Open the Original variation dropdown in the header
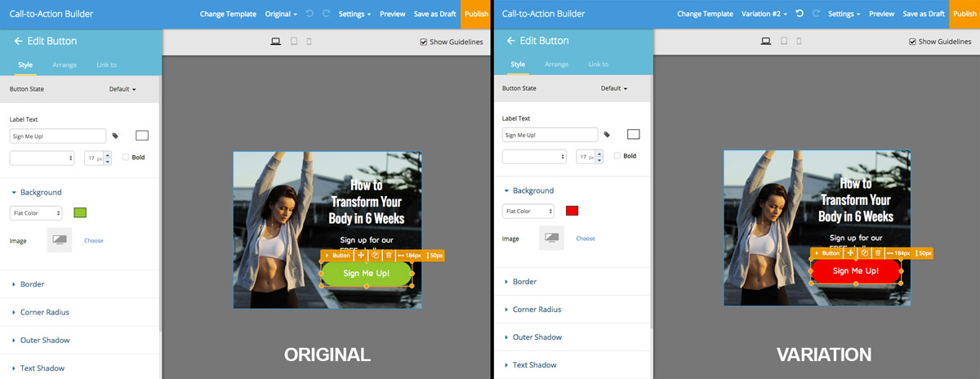This screenshot has width=980, height=379. [283, 14]
